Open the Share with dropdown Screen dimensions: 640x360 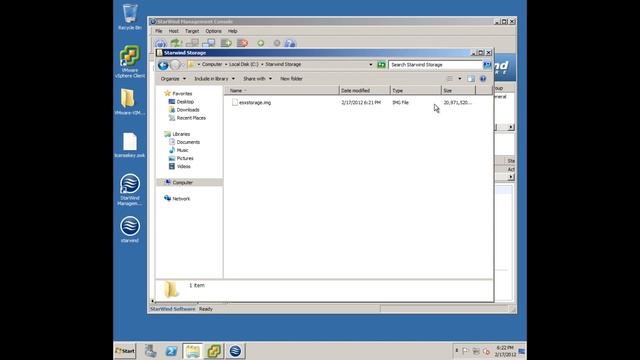[x=257, y=78]
